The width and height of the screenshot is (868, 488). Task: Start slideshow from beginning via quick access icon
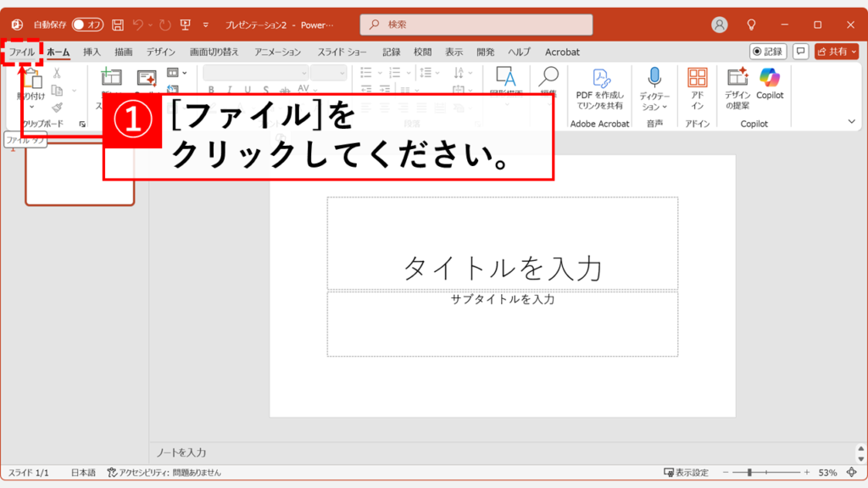click(186, 25)
